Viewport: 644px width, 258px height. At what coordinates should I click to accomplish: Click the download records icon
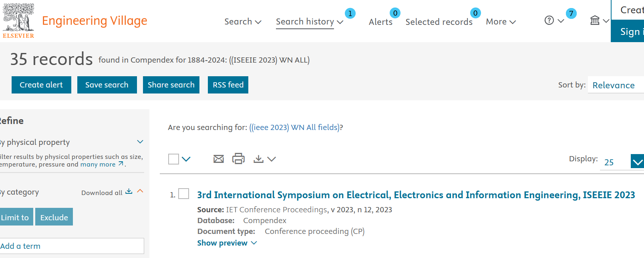[258, 159]
